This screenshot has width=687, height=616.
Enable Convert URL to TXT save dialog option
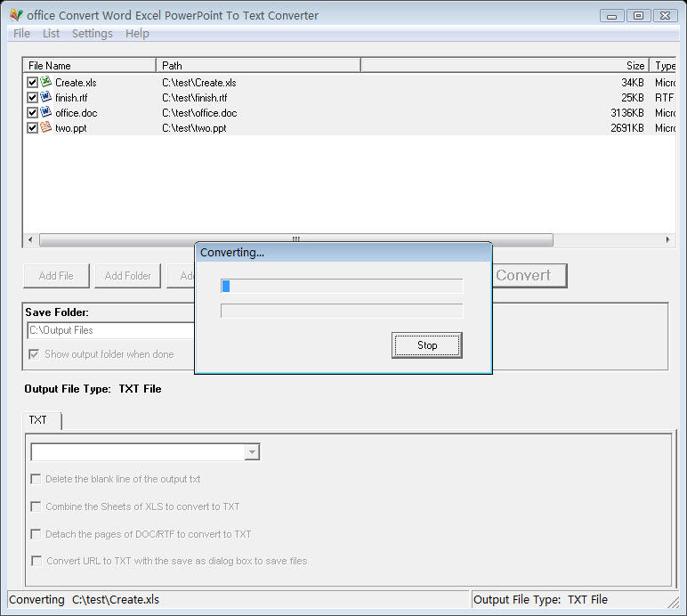[x=36, y=561]
